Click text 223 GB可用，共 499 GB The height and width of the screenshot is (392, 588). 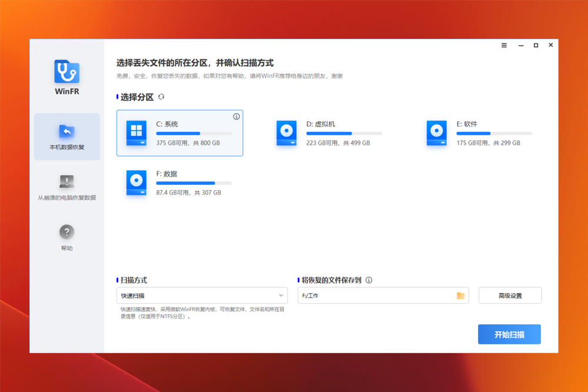[338, 143]
